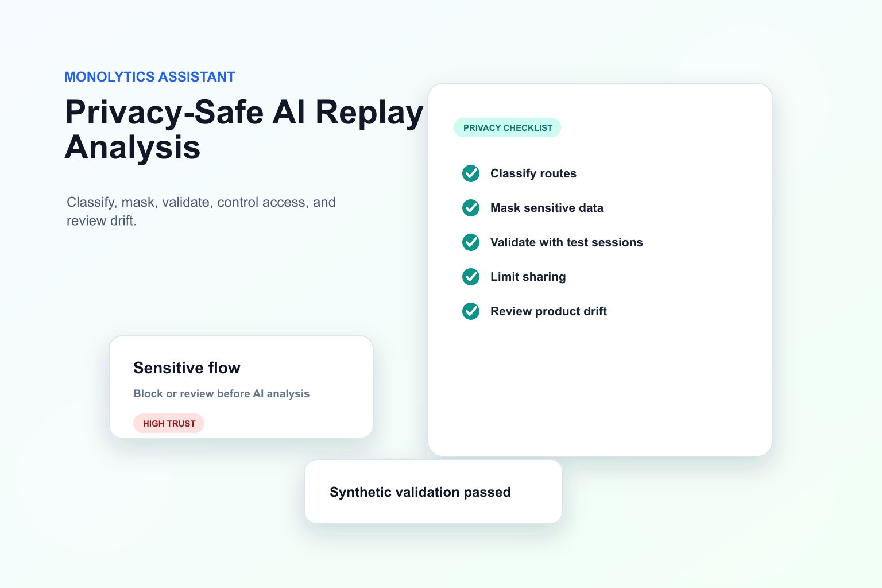Click the check icon beside Review product drift
The width and height of the screenshot is (882, 588).
(471, 311)
